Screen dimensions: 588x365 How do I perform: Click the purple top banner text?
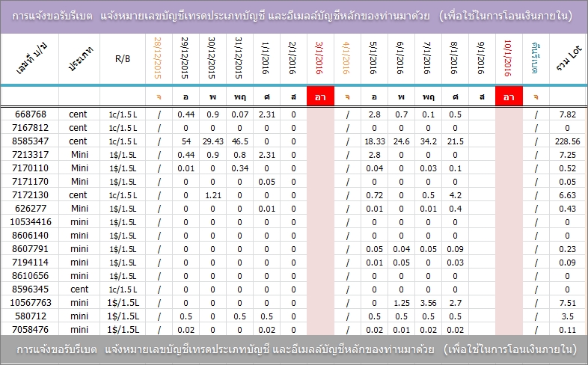click(292, 16)
